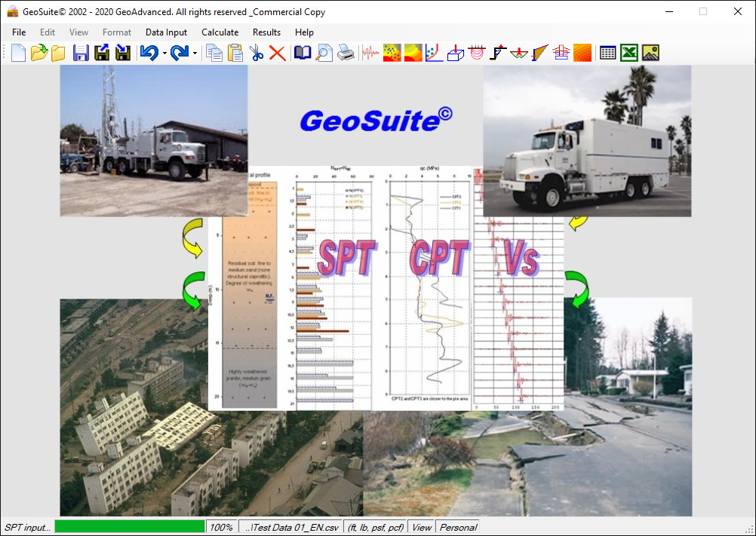Open print preview magnifier icon
The height and width of the screenshot is (536, 756).
click(x=324, y=53)
